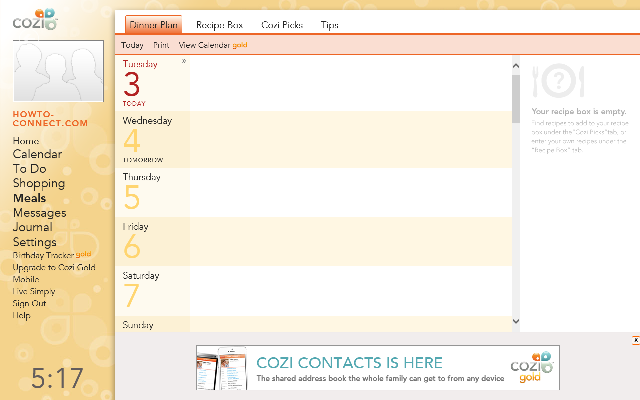Viewport: 640px width, 400px height.
Task: Switch to the Tips tab
Action: (329, 25)
